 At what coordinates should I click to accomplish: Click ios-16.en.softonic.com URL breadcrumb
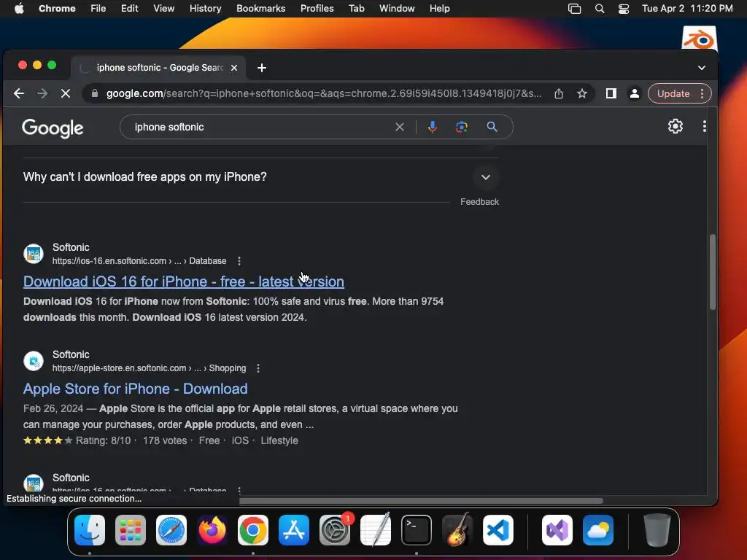pos(139,261)
